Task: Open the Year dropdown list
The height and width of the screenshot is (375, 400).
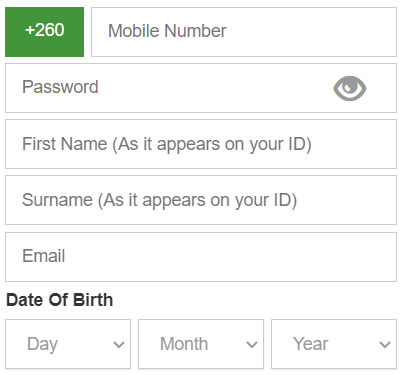Action: click(x=334, y=344)
